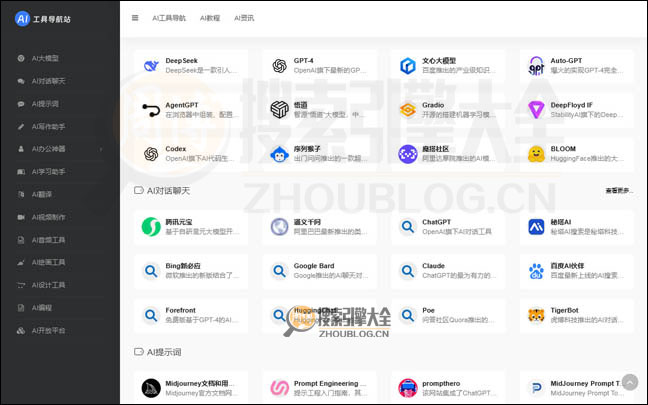
Task: Click the description text under TigerBot
Action: (587, 320)
